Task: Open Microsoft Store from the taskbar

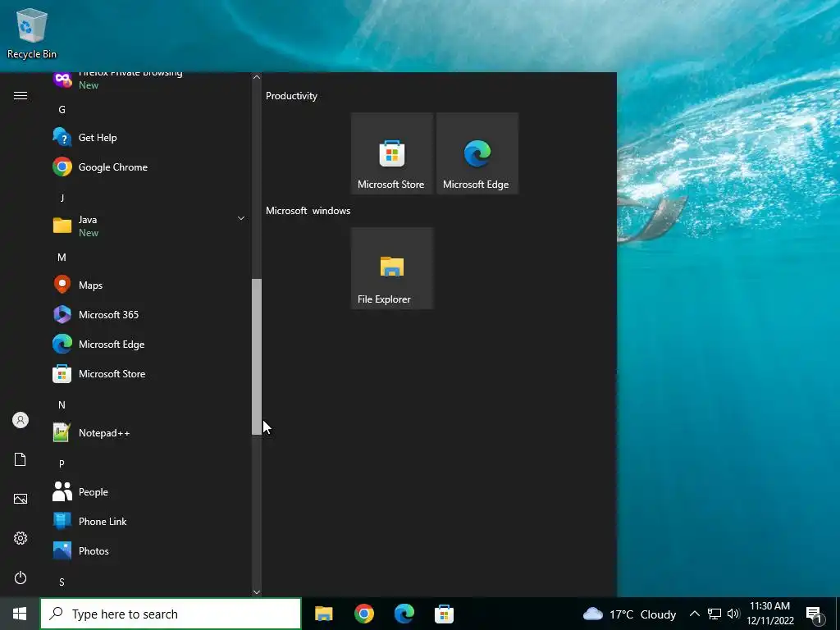Action: [x=444, y=614]
